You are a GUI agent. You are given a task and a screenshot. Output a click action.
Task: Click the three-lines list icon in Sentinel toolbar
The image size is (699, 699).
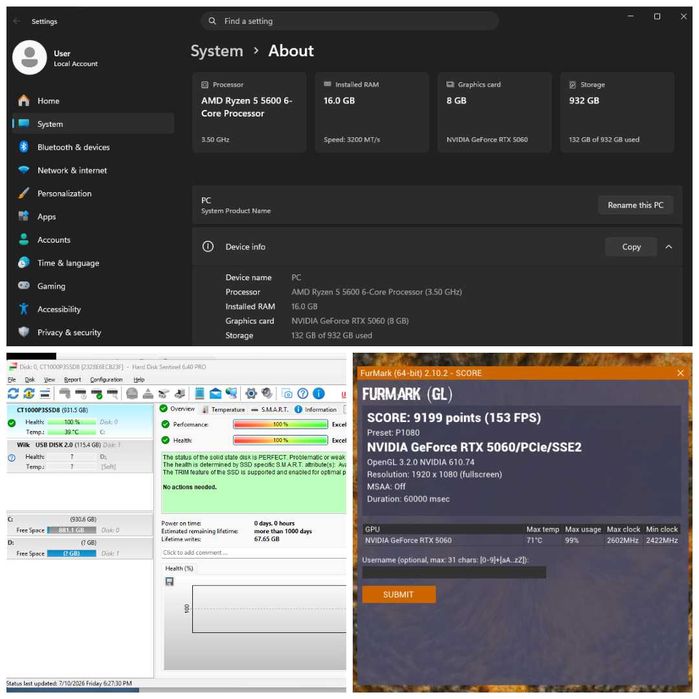click(45, 393)
